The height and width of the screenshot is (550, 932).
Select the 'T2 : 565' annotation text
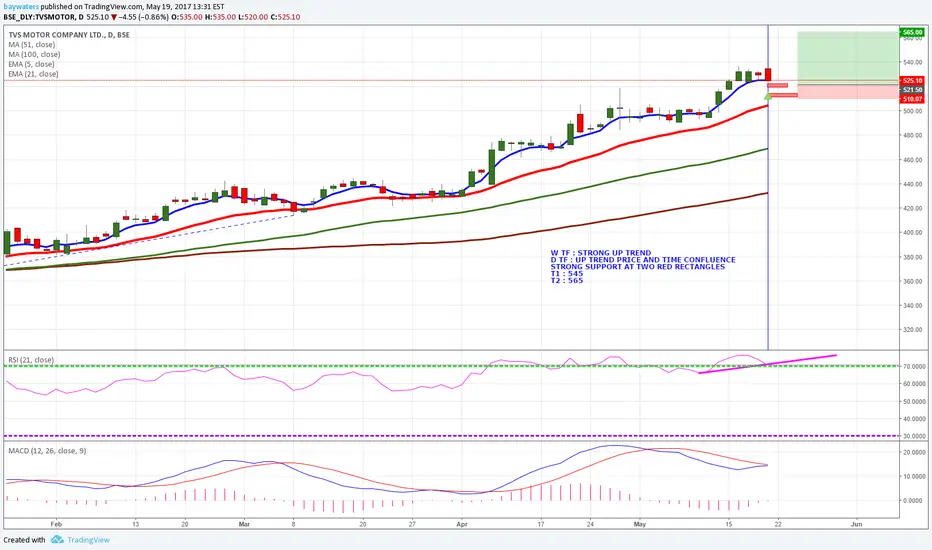click(567, 281)
